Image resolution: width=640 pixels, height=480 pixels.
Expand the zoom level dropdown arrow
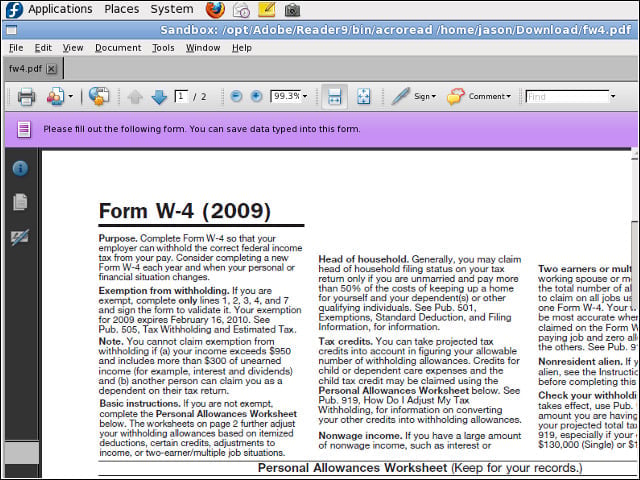coord(305,96)
